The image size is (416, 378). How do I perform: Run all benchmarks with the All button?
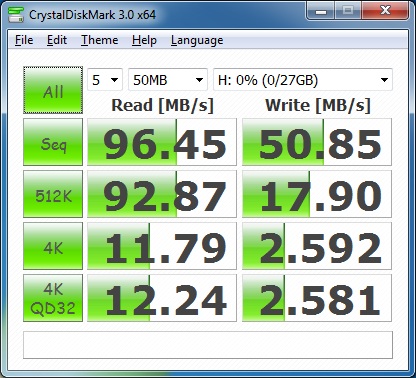coord(53,90)
